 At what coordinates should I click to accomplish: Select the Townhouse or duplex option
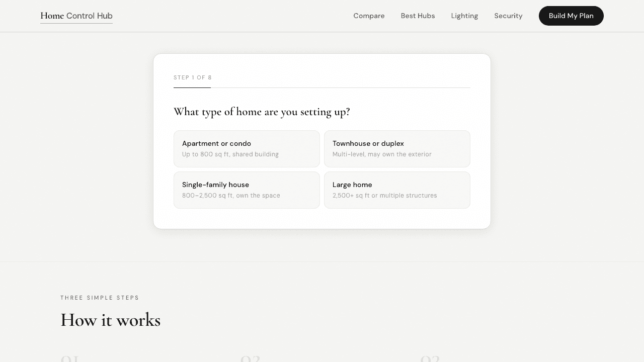[397, 149]
